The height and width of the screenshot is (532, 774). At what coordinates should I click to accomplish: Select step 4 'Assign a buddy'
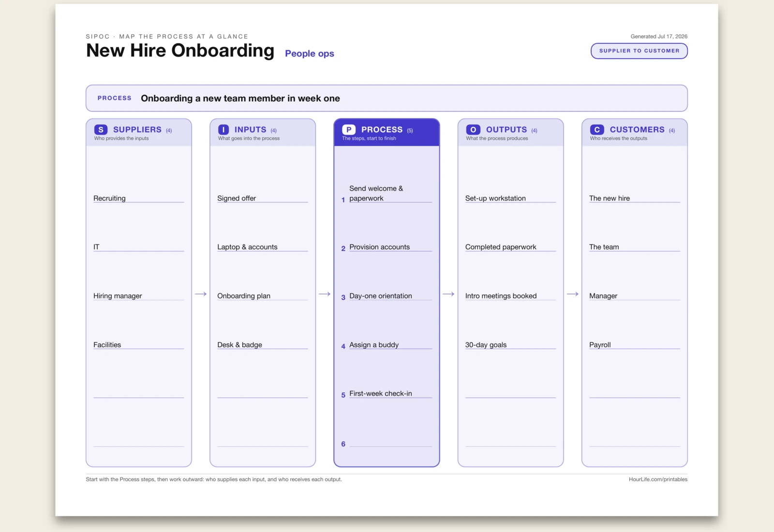tap(374, 345)
